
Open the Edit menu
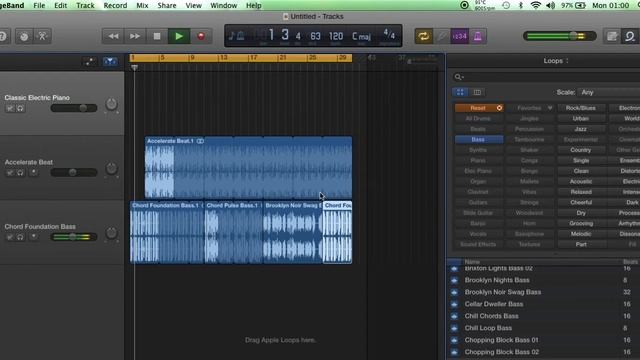pyautogui.click(x=60, y=5)
